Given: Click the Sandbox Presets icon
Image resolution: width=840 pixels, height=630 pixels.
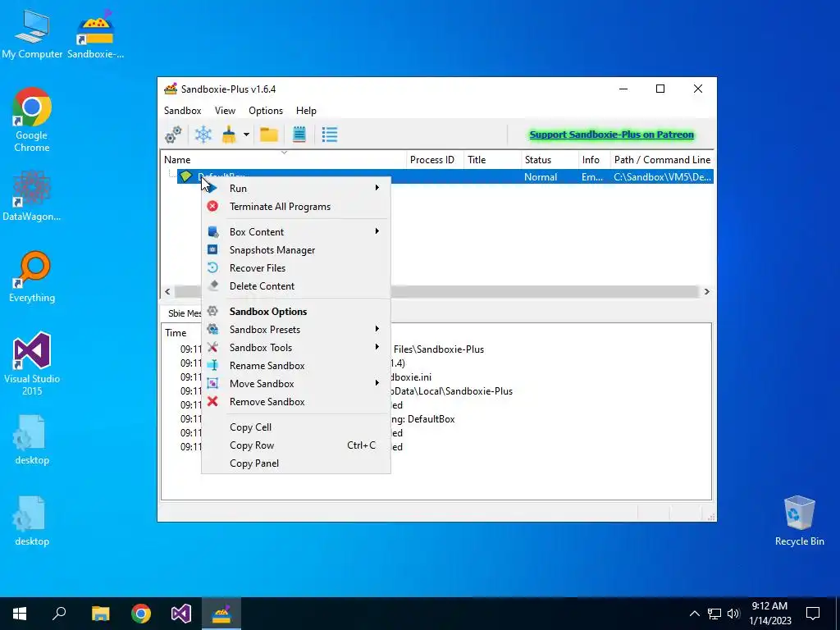Looking at the screenshot, I should click(212, 330).
